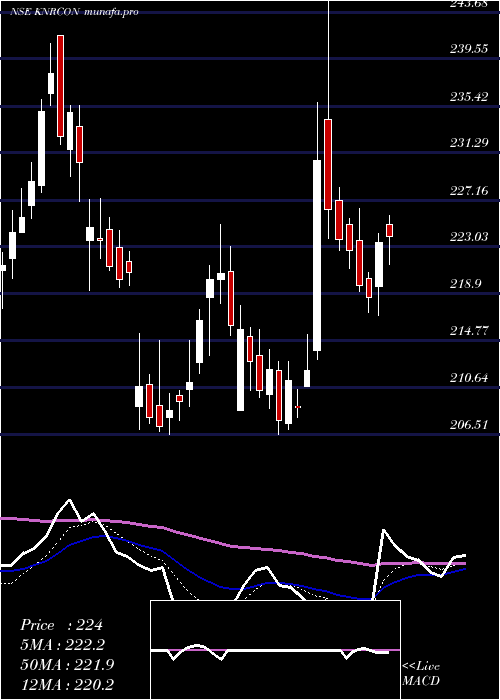Screen dimensions: 500x700
Task: Click the 235.42 price axis label
Action: click(468, 96)
